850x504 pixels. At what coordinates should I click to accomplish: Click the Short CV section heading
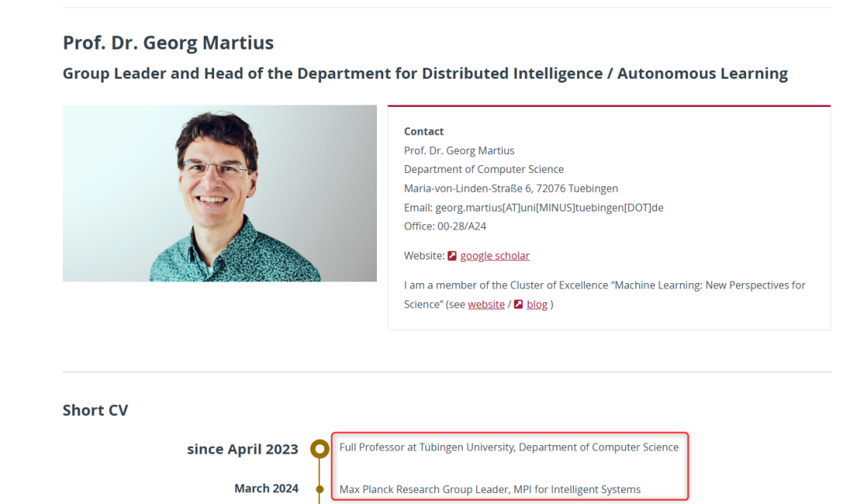click(x=95, y=410)
